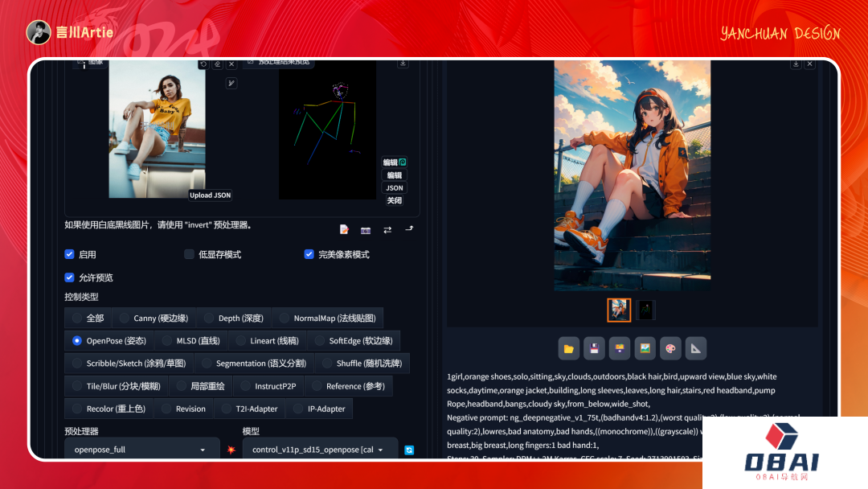868x489 pixels.
Task: Select the Lineart (线稿) control type
Action: pyautogui.click(x=268, y=340)
